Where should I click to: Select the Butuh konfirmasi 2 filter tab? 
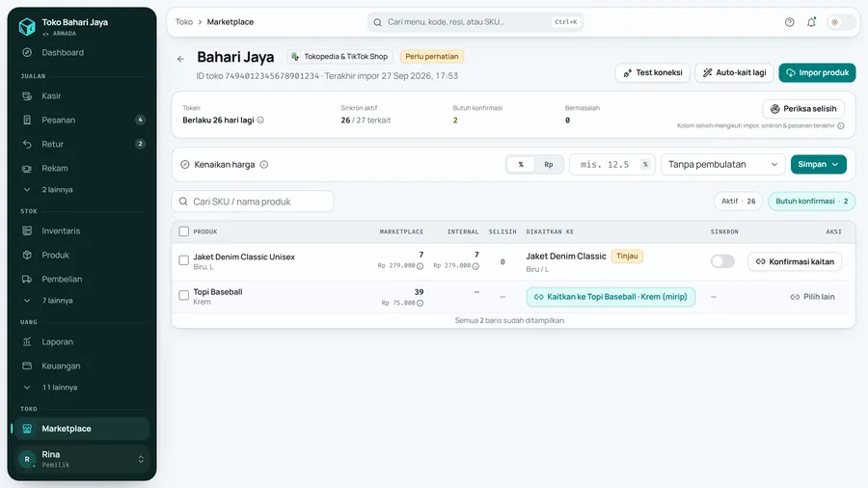click(811, 202)
